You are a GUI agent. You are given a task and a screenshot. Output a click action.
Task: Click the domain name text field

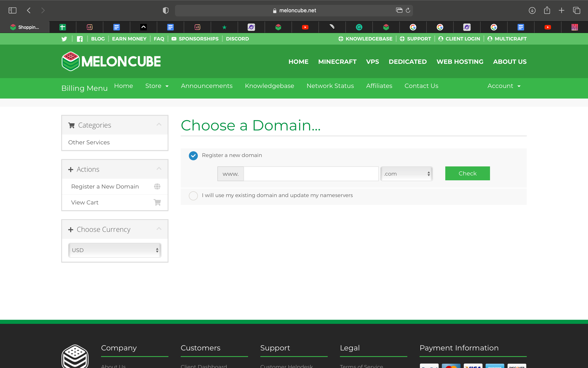tap(311, 174)
